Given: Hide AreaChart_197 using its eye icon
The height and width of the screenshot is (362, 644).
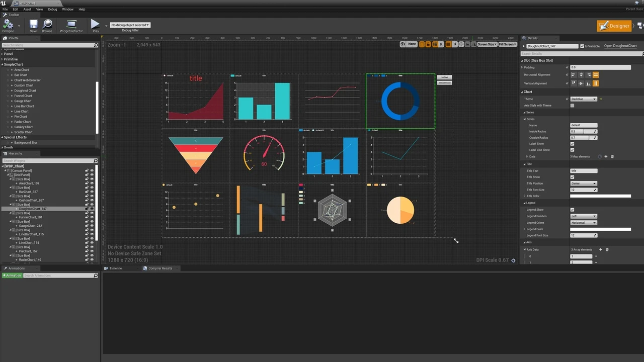Looking at the screenshot, I should coord(92,184).
